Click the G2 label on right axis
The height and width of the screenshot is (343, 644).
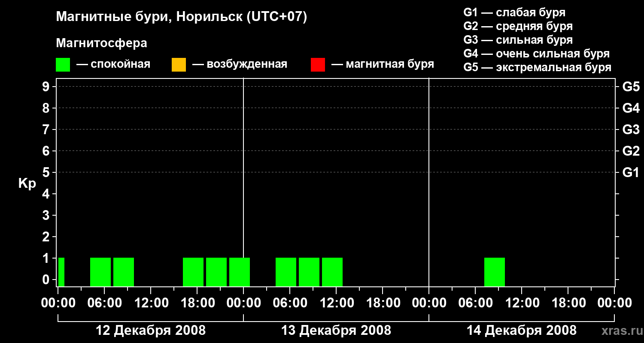point(631,151)
